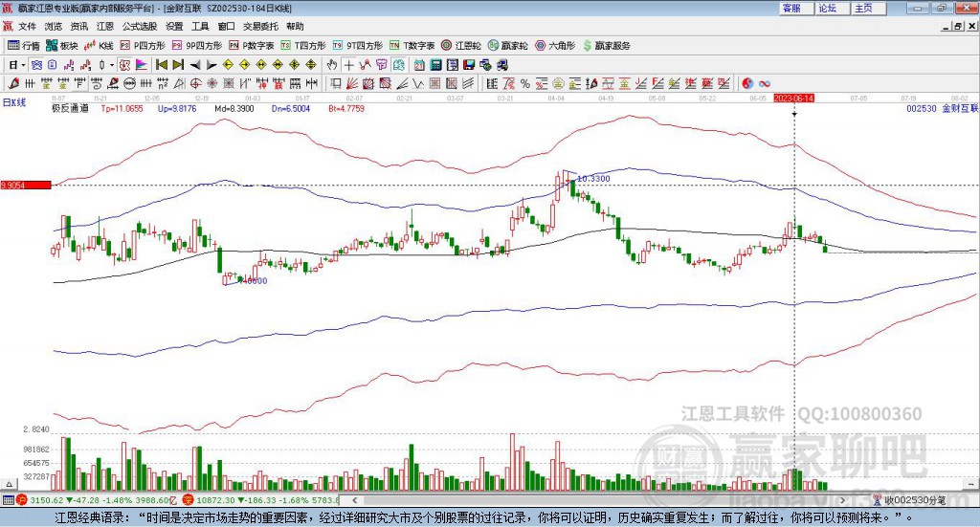The width and height of the screenshot is (980, 527).
Task: Click the 9.9054 red price label
Action: (26, 186)
